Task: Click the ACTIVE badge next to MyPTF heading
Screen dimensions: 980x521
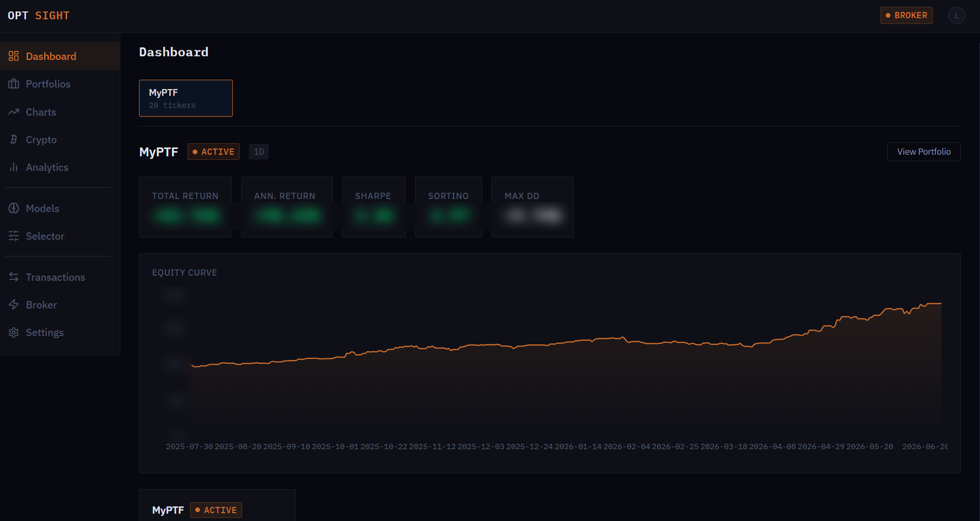Action: coord(213,151)
